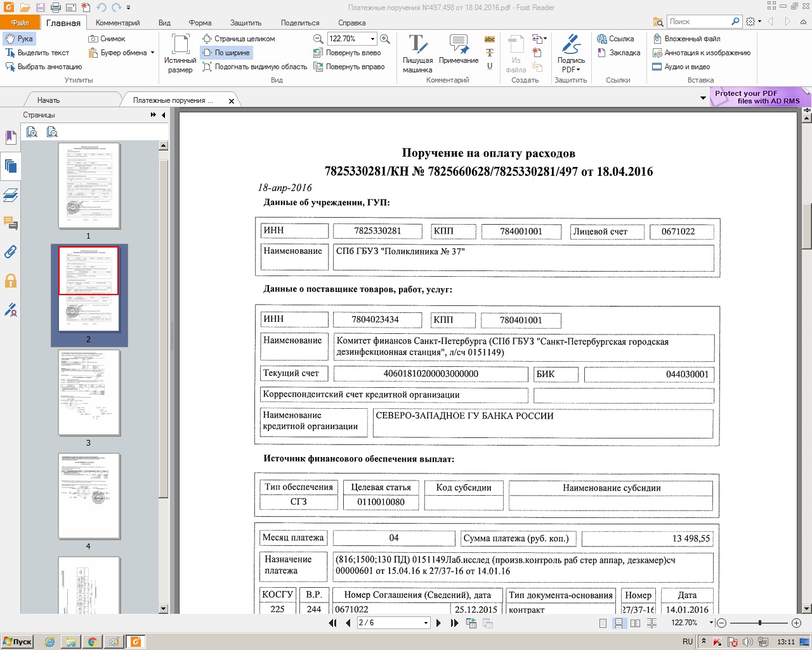Image resolution: width=812 pixels, height=650 pixels.
Task: Rotate the page right (Повернуть вправо)
Action: pos(349,67)
